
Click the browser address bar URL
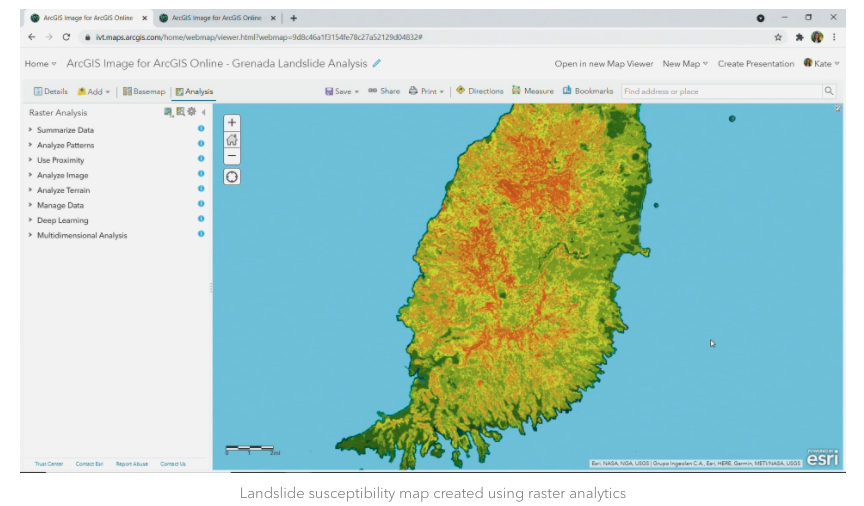click(x=259, y=37)
